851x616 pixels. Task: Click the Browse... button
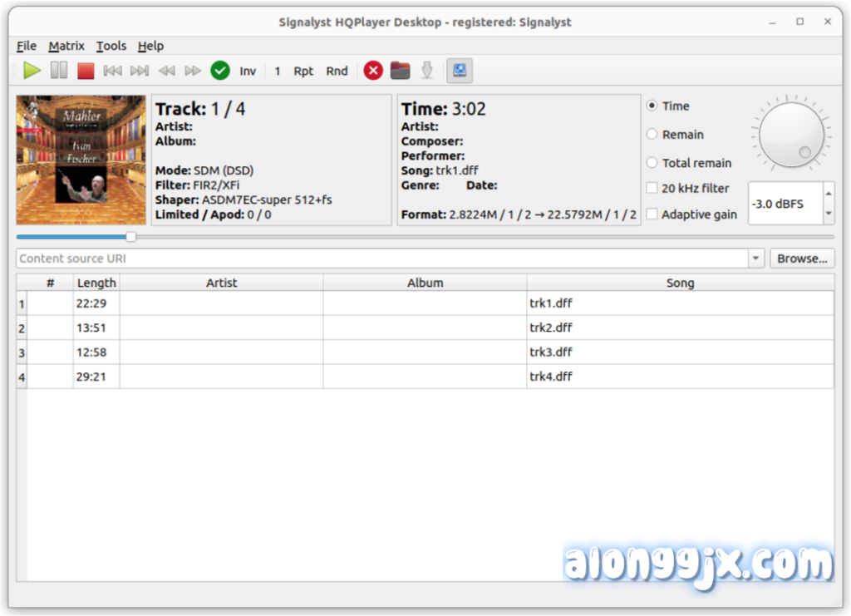point(802,259)
